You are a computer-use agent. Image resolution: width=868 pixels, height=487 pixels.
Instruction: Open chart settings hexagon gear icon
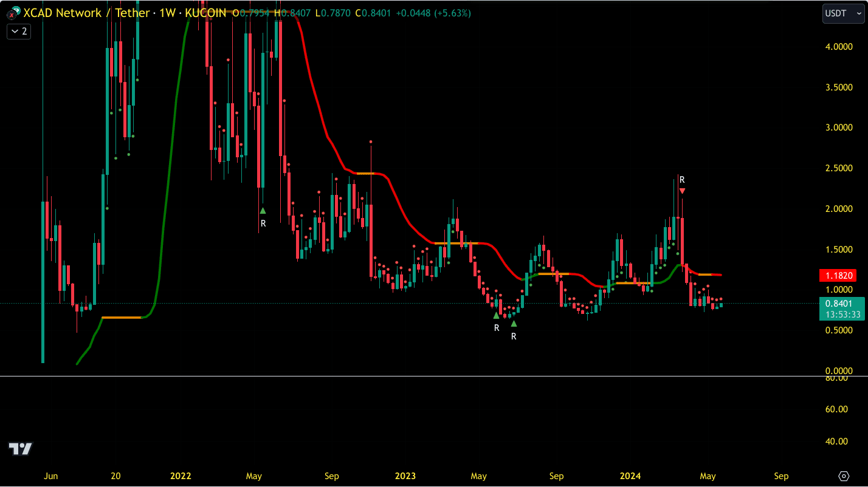click(844, 475)
